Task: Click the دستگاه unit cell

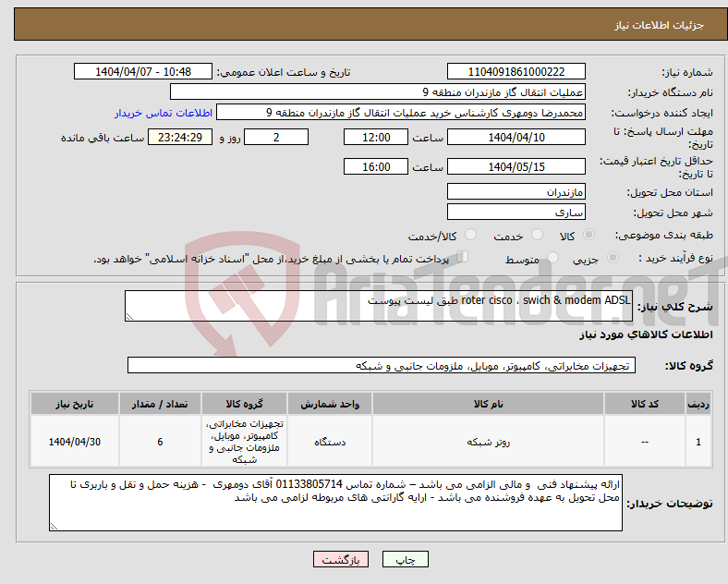Action: point(330,442)
